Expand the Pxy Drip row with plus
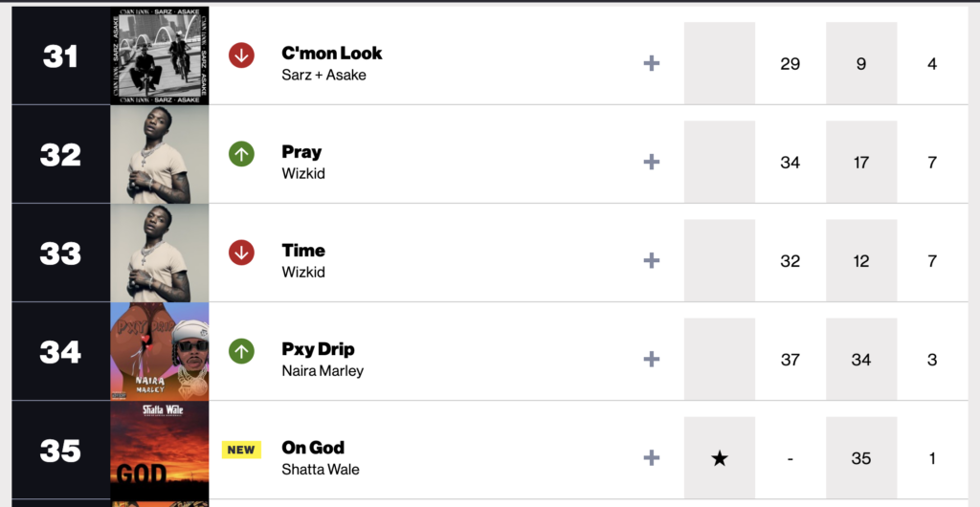Image resolution: width=980 pixels, height=507 pixels. point(652,359)
